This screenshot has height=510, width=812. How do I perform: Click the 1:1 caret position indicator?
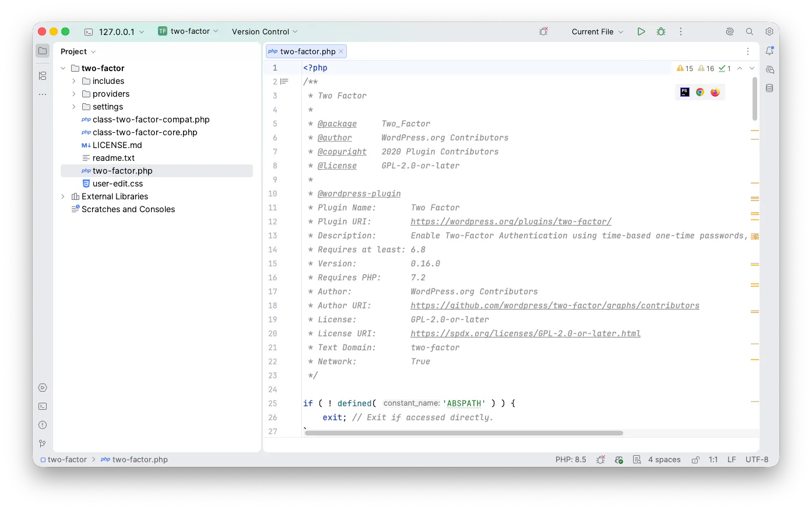[x=713, y=459]
